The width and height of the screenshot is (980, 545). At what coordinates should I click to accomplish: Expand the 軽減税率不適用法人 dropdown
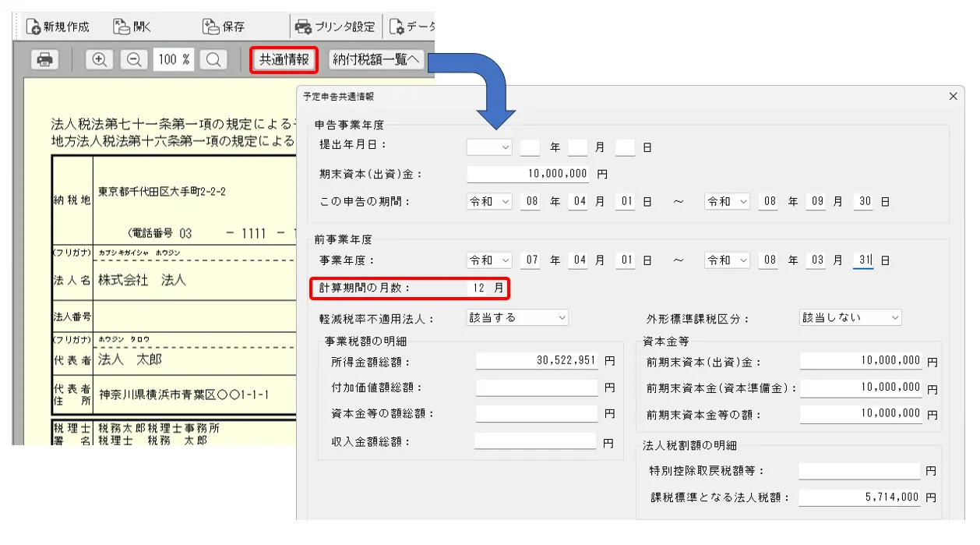pyautogui.click(x=517, y=317)
